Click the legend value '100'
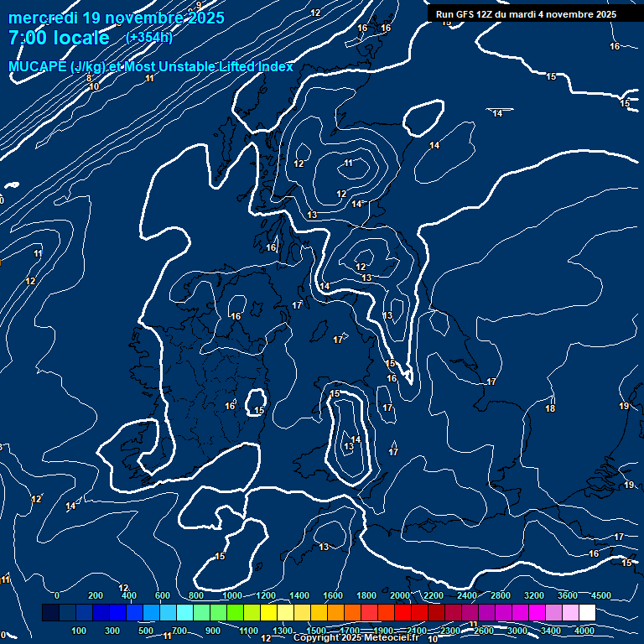 [x=79, y=631]
